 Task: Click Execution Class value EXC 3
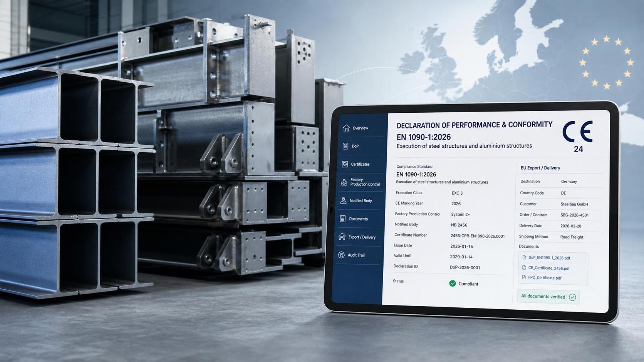457,193
